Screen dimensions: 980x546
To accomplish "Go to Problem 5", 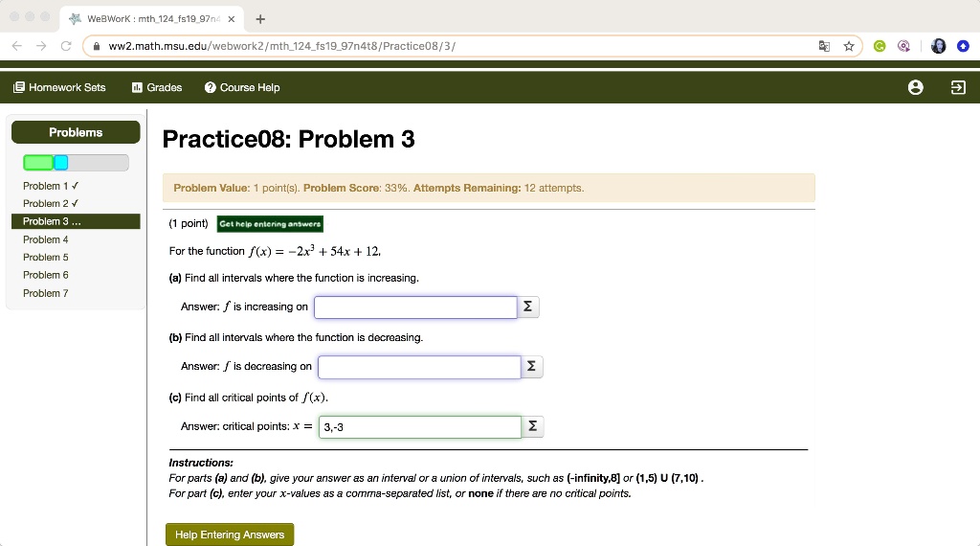I will 46,257.
